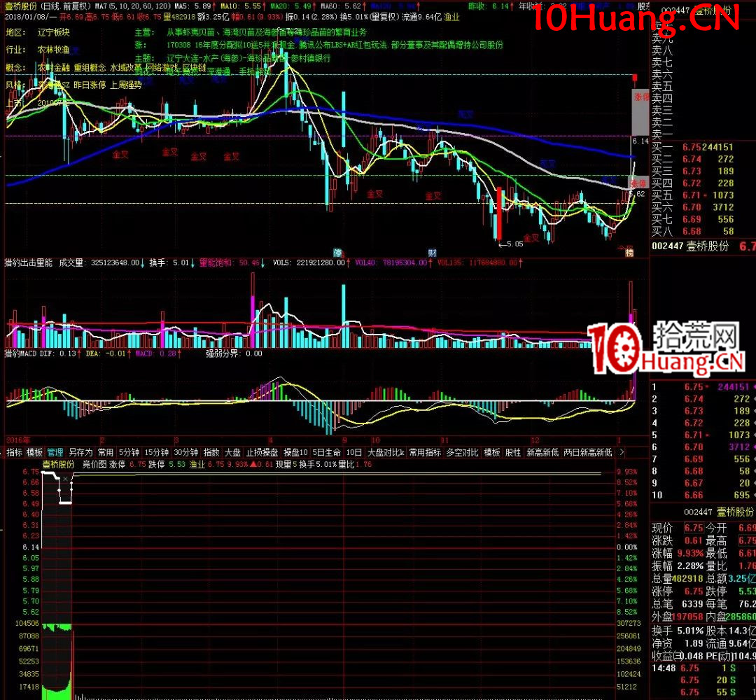
Task: Switch chart to 15分钟 period
Action: [157, 452]
